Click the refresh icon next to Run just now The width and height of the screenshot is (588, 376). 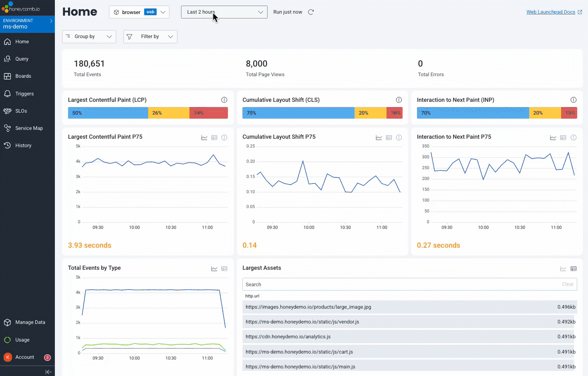311,12
